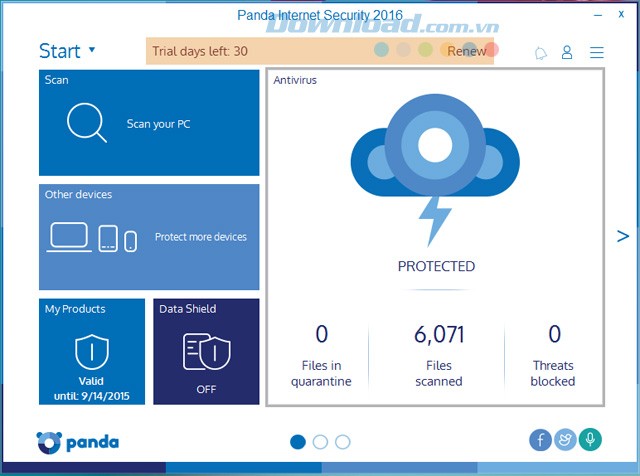Click the magnifying glass scan icon
The image size is (640, 476).
tap(86, 123)
